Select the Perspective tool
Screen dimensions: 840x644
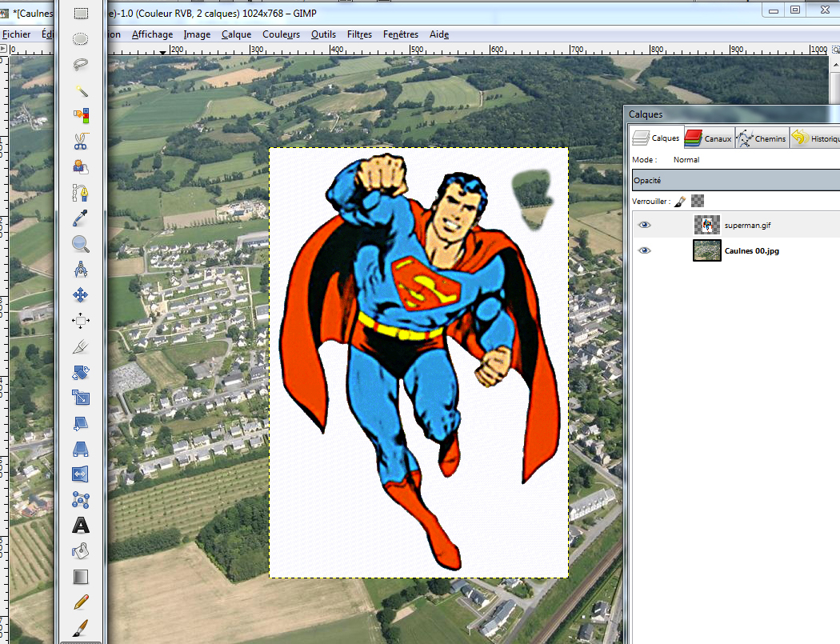pos(81,449)
